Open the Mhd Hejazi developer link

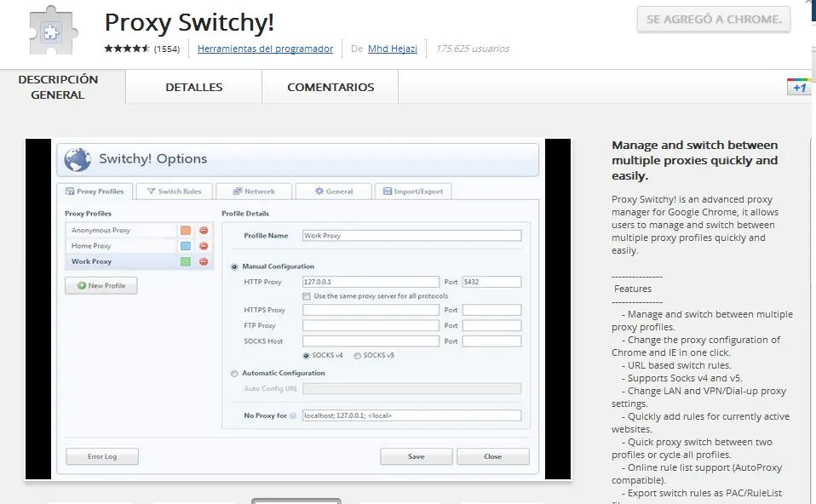pos(393,49)
